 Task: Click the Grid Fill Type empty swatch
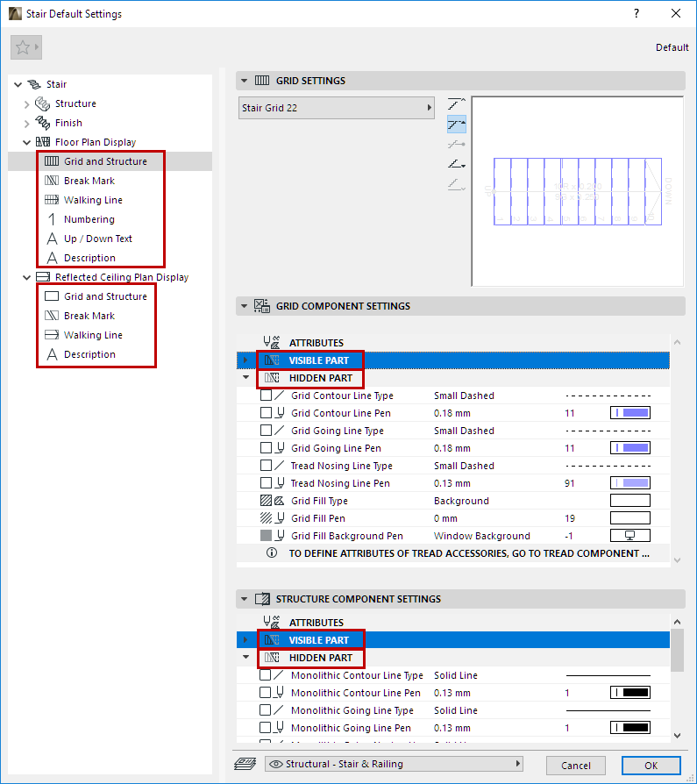tap(630, 501)
